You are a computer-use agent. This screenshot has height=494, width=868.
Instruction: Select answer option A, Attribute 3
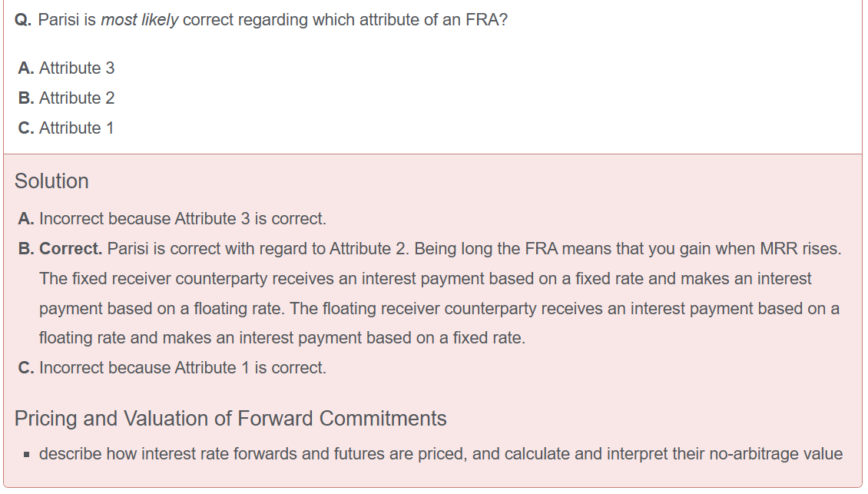click(x=67, y=68)
